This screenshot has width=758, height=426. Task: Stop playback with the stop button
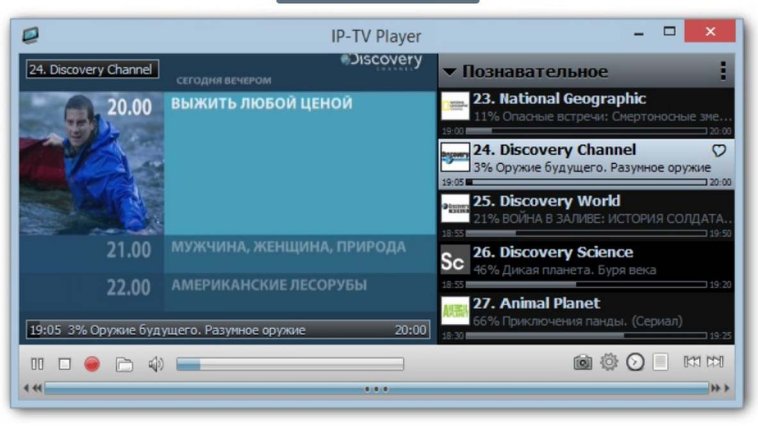tap(64, 364)
